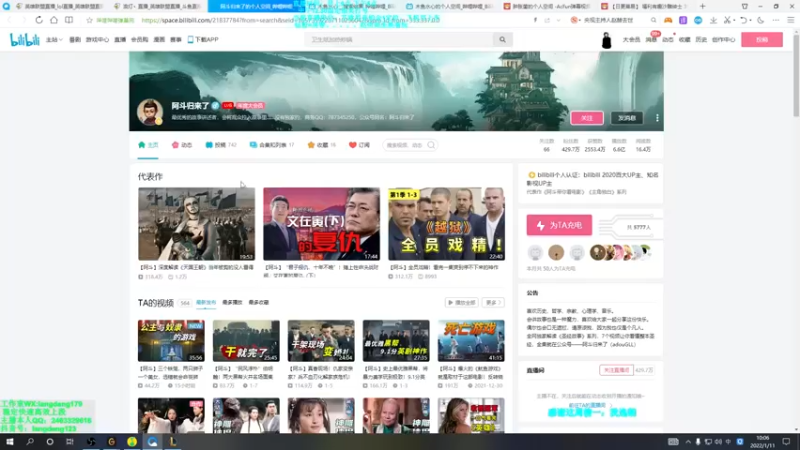Open 历史 in the header
This screenshot has height=450, width=800.
click(701, 40)
